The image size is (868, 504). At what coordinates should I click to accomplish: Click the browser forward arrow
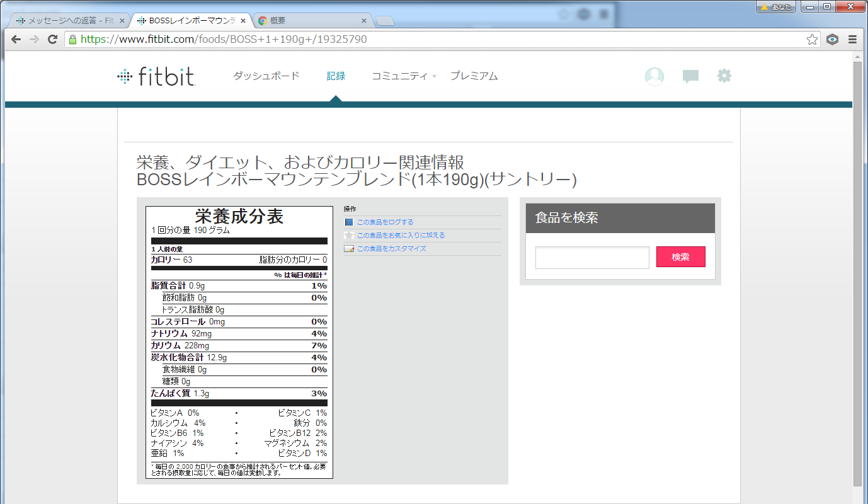click(34, 39)
